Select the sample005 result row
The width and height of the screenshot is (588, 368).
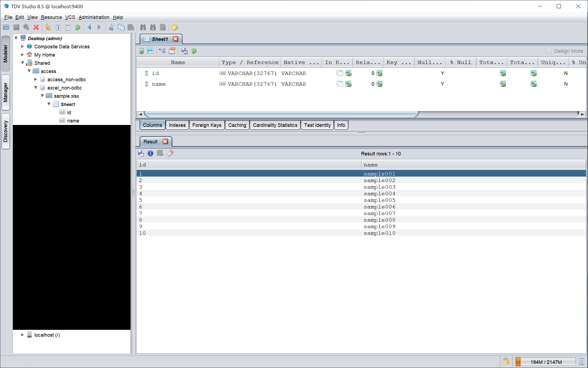361,200
